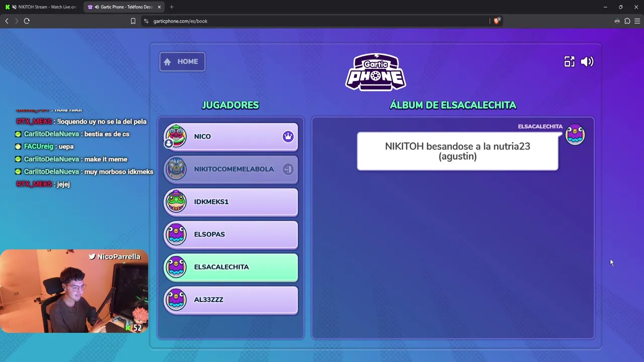Select player AL33ZZZ
This screenshot has width=644, height=362.
coord(231,300)
